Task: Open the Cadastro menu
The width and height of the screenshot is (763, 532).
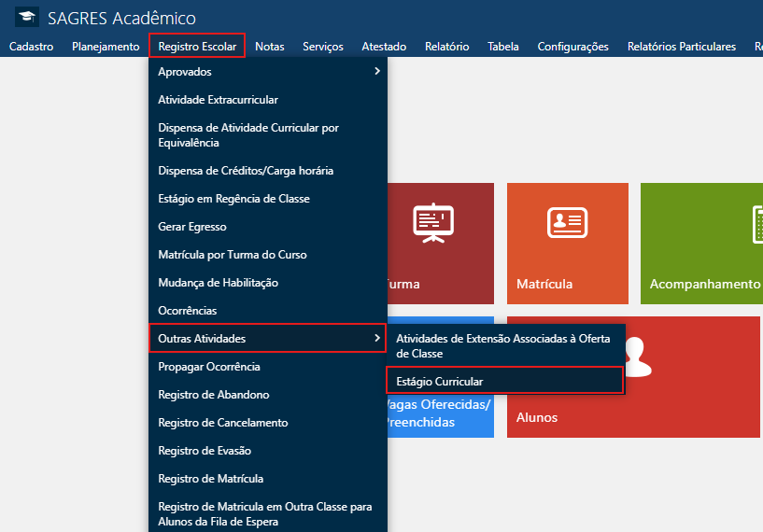Action: [31, 47]
